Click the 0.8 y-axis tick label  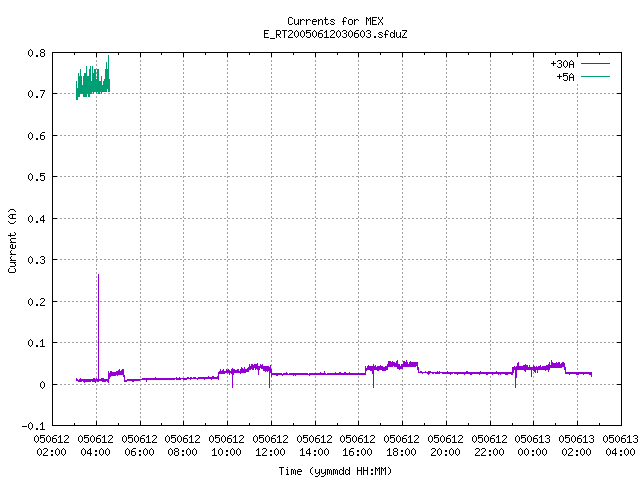coord(36,53)
